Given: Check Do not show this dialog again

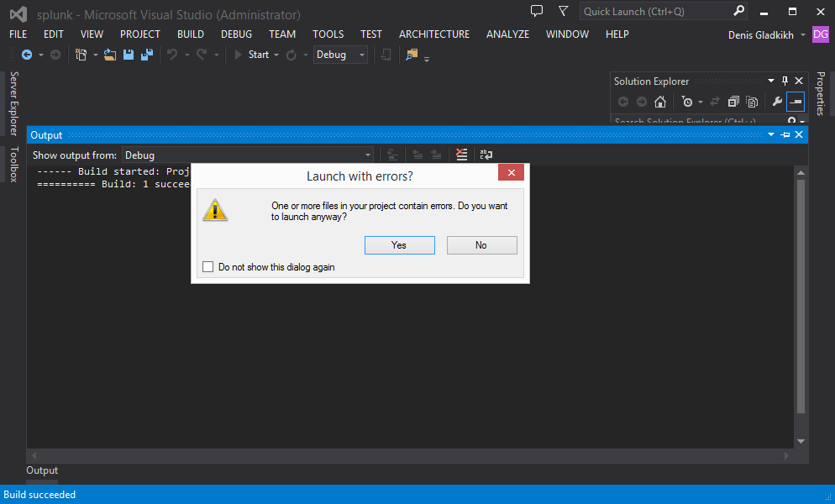Looking at the screenshot, I should click(207, 267).
